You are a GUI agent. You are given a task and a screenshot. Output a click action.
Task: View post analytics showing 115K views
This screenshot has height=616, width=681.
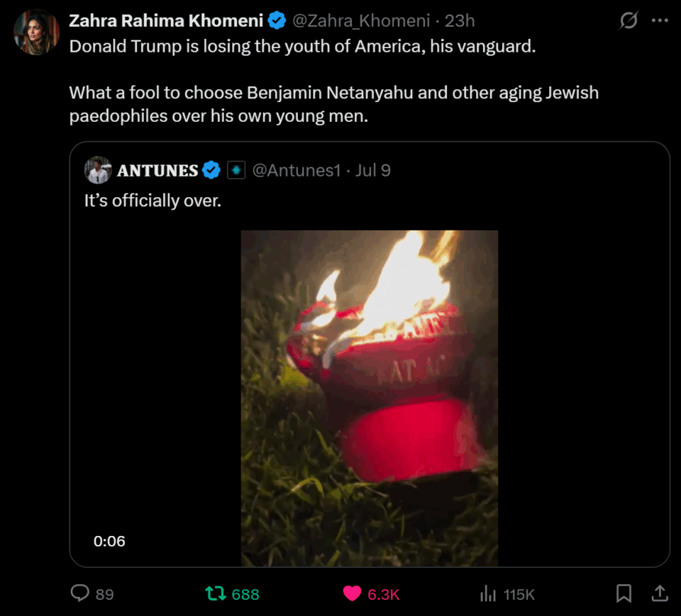(488, 593)
